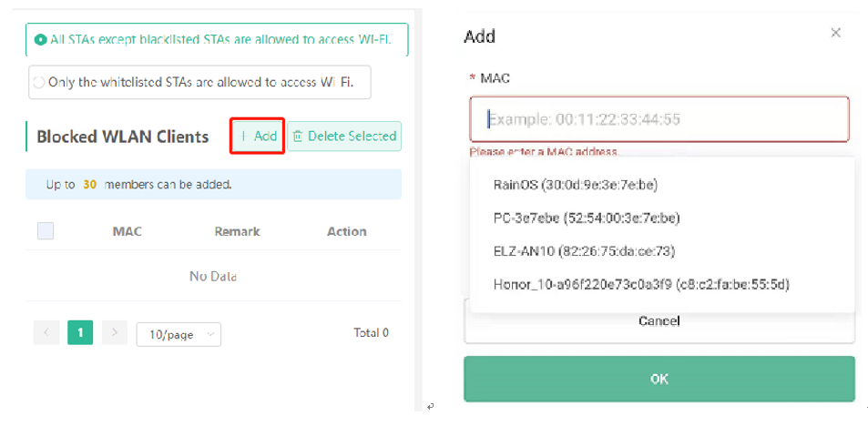Choose ELZ-AN10 device suggestion

tap(584, 252)
